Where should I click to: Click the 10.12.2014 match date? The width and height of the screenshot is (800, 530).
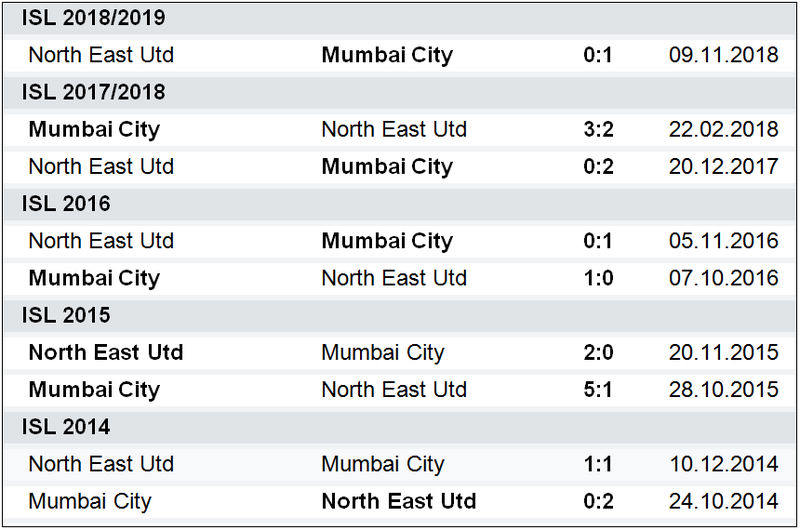tap(723, 464)
